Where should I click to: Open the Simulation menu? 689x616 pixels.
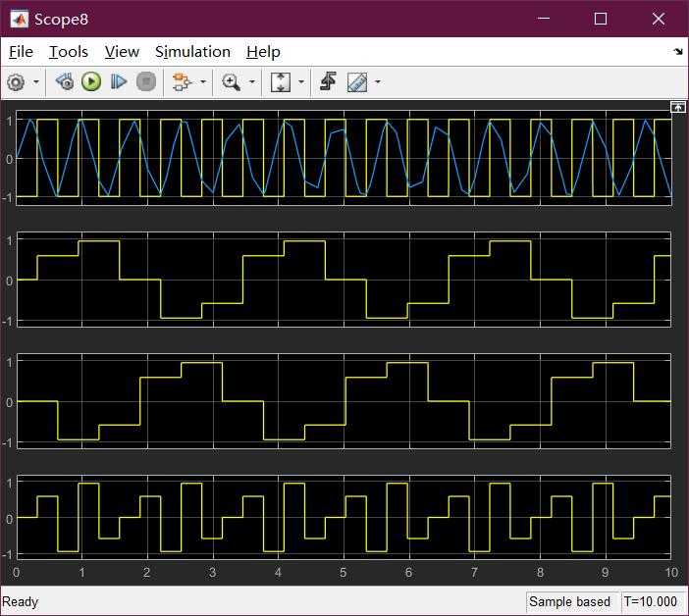[x=192, y=52]
